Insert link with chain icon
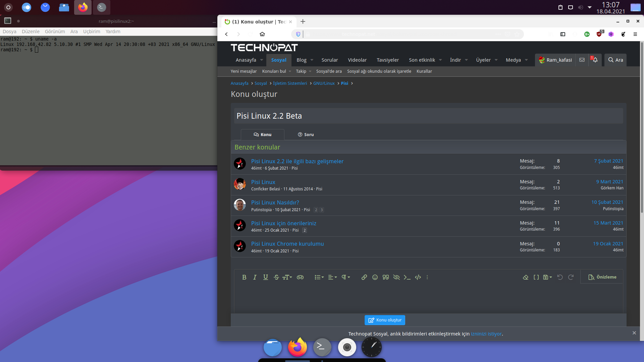The image size is (644, 362). pos(364,277)
